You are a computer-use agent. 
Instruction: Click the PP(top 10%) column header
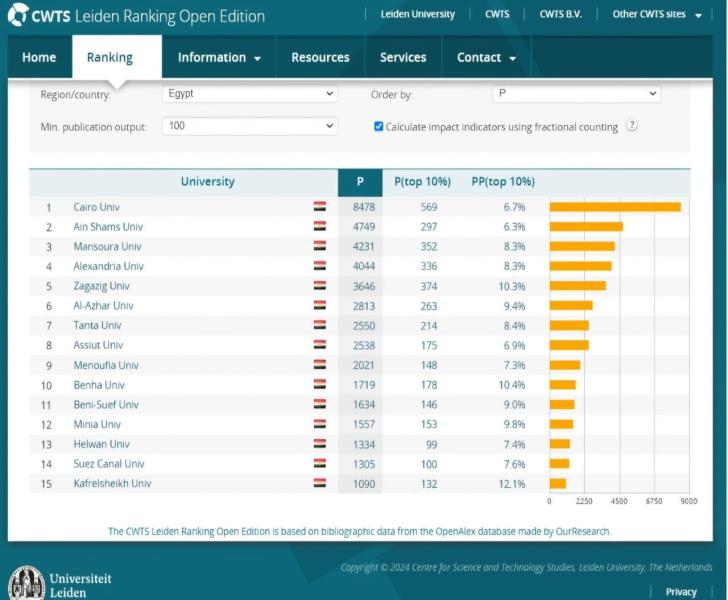(x=503, y=182)
